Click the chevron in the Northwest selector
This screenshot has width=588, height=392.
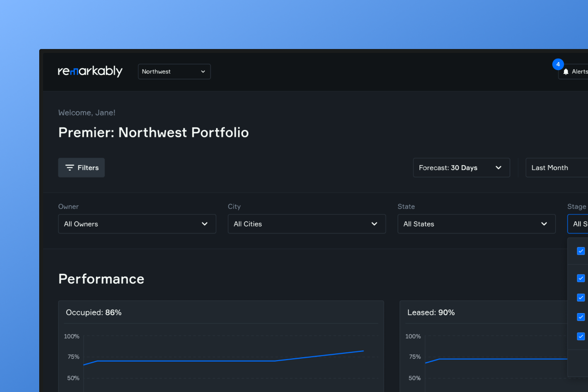tap(203, 72)
